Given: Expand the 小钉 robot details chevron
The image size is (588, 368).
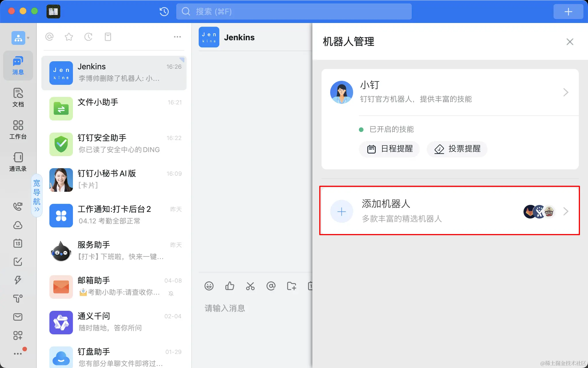Looking at the screenshot, I should pyautogui.click(x=566, y=92).
